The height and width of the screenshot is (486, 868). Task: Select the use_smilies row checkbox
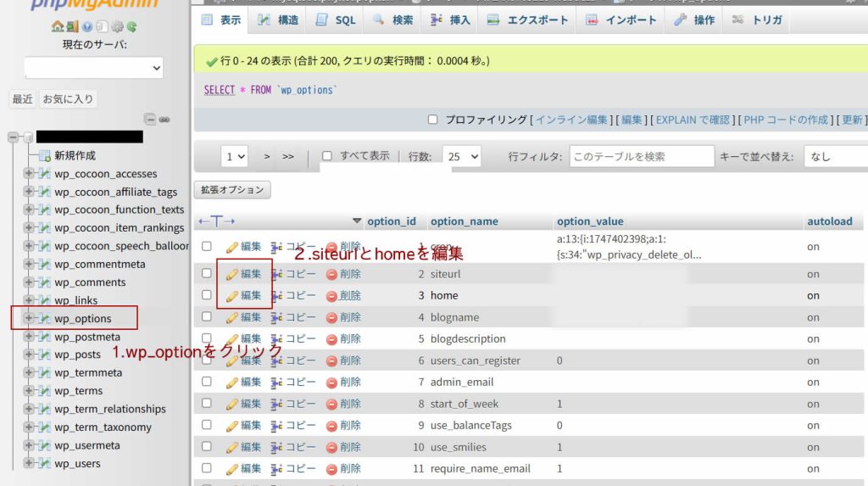207,446
